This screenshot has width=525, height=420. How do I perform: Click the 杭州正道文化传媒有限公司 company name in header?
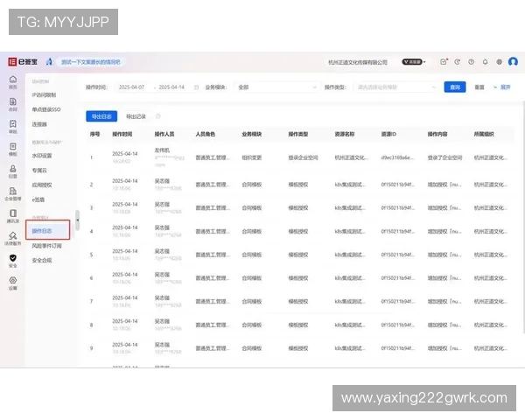coord(358,62)
